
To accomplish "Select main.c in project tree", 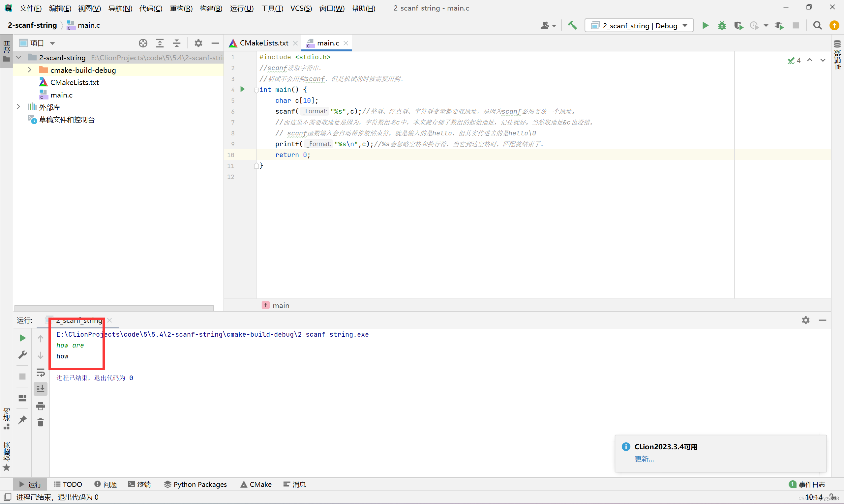I will (61, 95).
